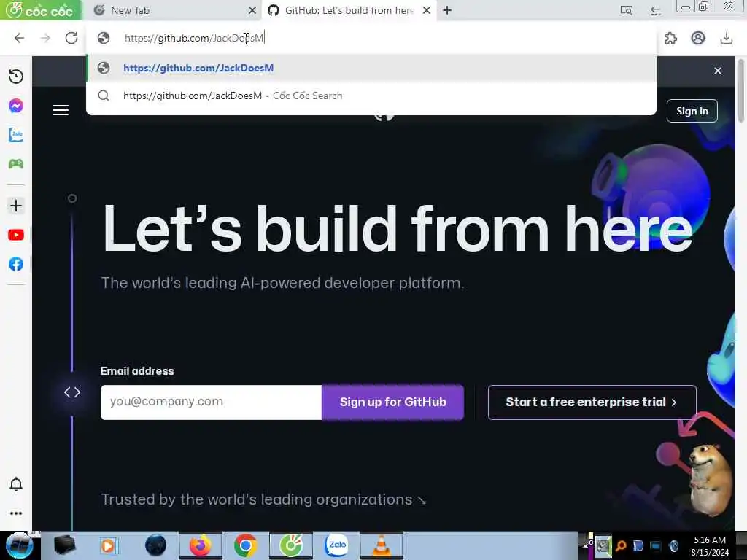This screenshot has width=747, height=560.
Task: Open the Windows Start button
Action: [x=19, y=545]
